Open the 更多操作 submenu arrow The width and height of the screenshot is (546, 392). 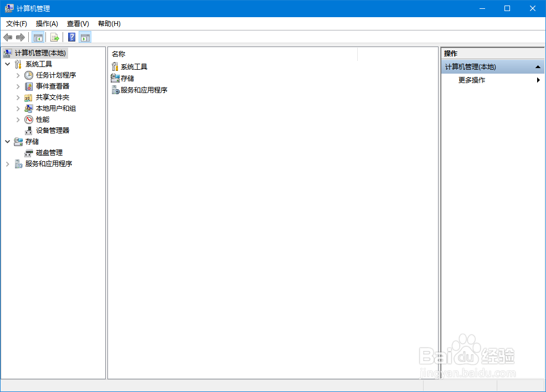pos(538,80)
